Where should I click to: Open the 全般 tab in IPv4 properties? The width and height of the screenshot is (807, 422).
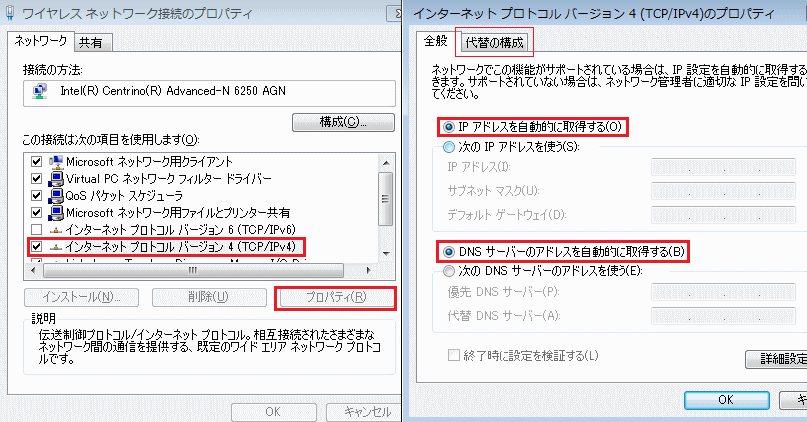pyautogui.click(x=435, y=41)
